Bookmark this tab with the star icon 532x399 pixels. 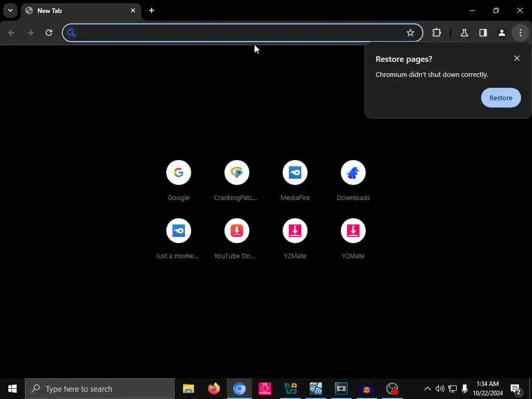(410, 33)
